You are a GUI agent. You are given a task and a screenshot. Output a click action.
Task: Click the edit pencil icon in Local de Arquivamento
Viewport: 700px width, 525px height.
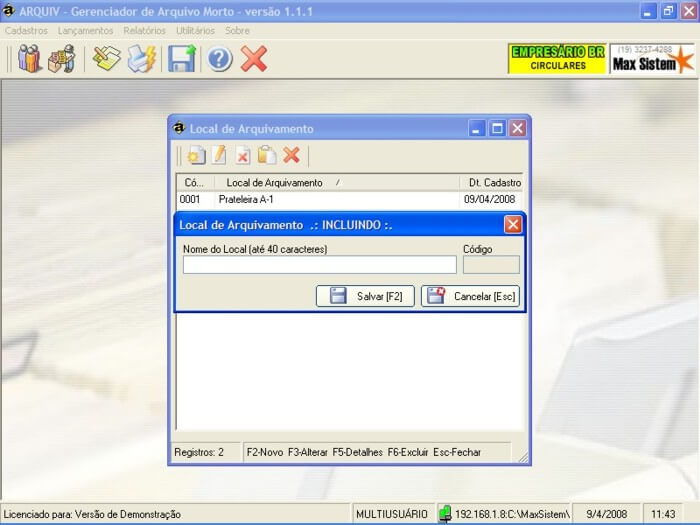(x=220, y=156)
